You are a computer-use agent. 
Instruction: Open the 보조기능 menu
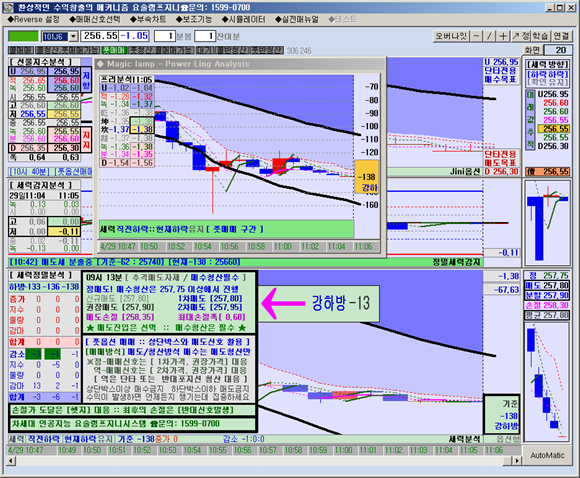coord(194,19)
